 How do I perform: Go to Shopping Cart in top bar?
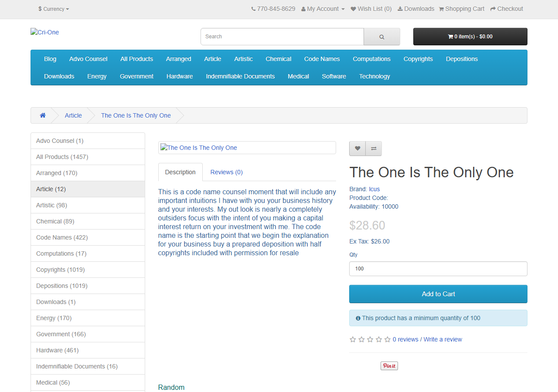click(461, 9)
